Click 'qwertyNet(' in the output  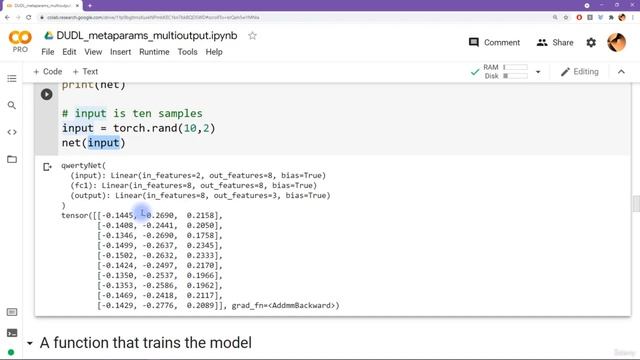pos(83,165)
